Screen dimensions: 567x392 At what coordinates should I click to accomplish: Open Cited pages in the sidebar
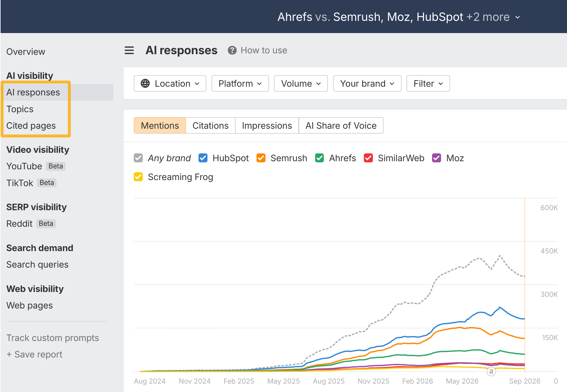click(31, 126)
